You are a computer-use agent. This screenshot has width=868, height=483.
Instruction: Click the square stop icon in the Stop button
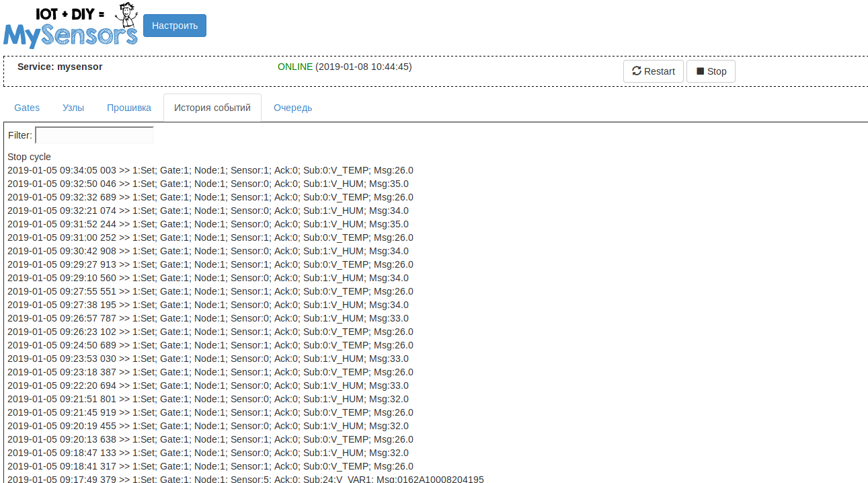pos(700,71)
